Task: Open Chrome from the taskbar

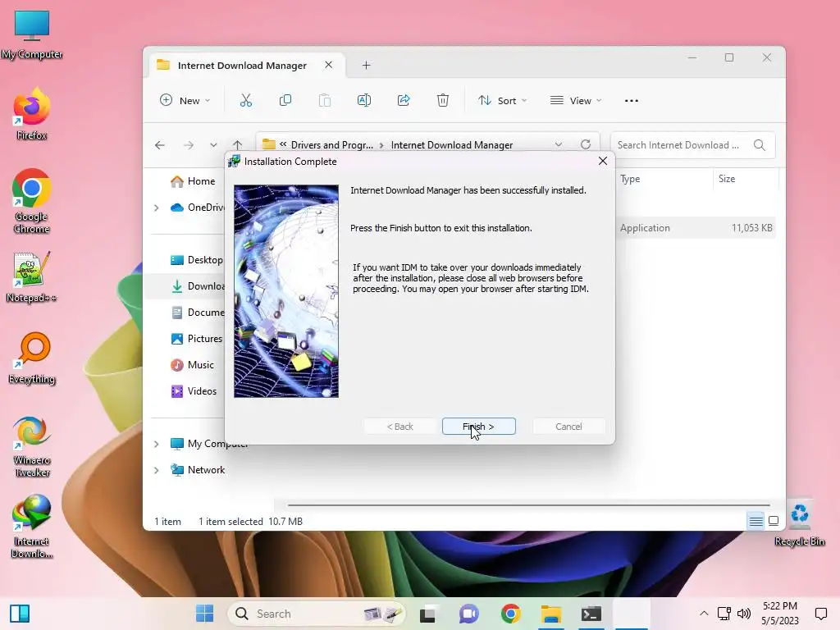Action: click(x=510, y=614)
